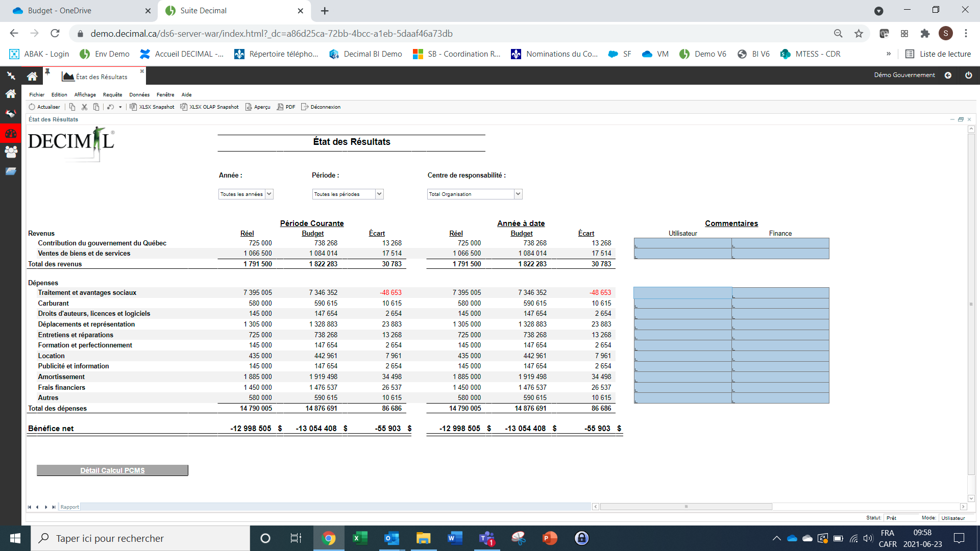This screenshot has height=551, width=980.
Task: Click the paste clipboard icon
Action: coord(96,107)
